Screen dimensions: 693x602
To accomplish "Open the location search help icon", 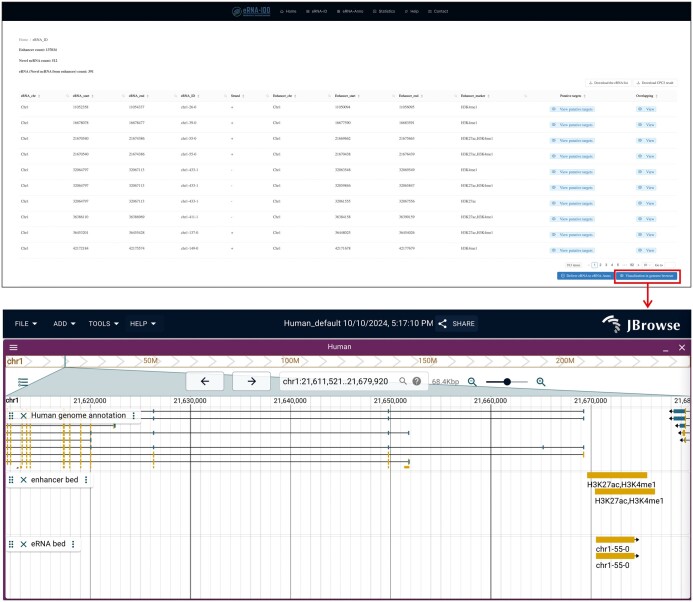I will 417,381.
